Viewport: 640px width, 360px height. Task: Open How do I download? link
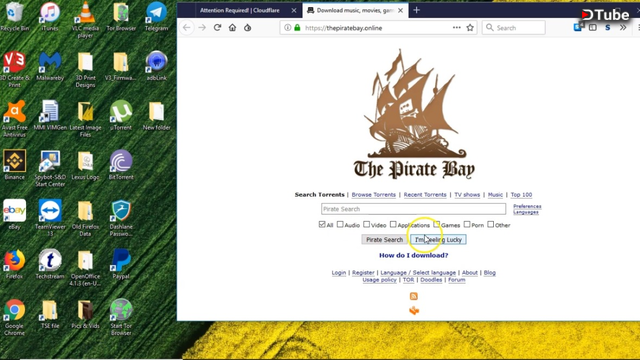[413, 255]
